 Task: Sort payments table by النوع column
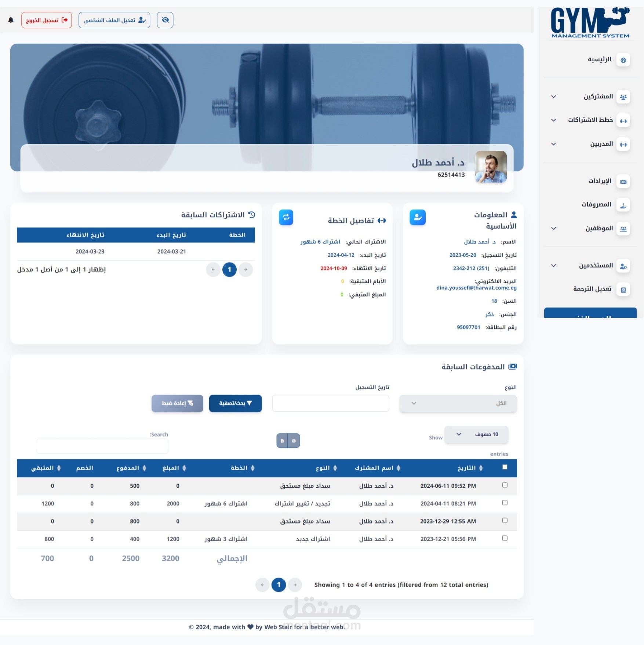[326, 468]
